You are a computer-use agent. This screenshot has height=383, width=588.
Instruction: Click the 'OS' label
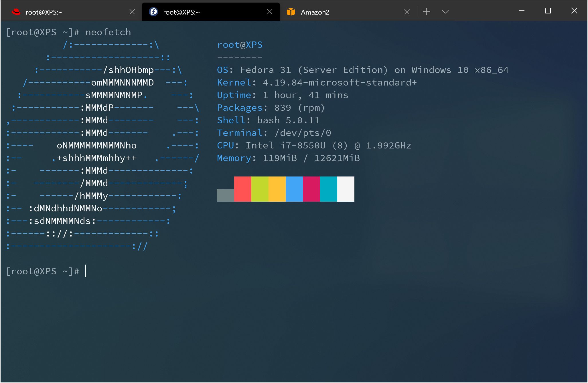(223, 70)
